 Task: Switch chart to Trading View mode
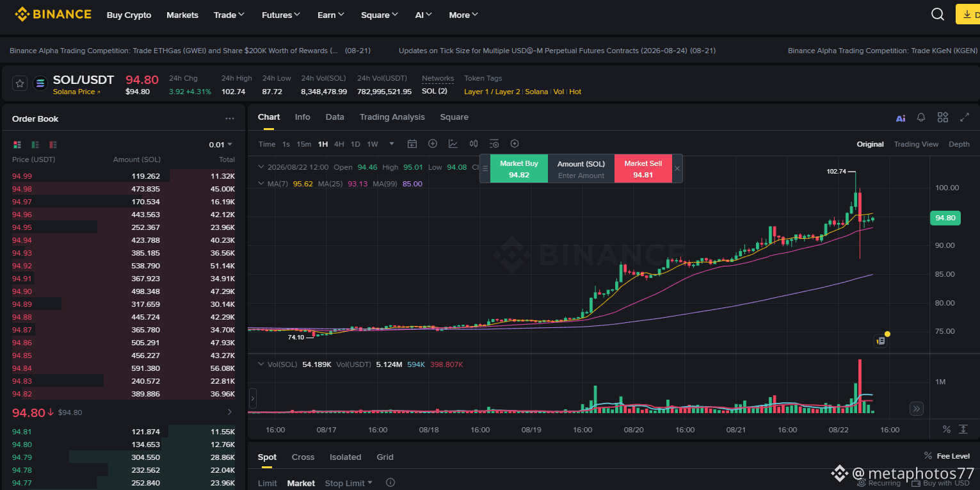pyautogui.click(x=916, y=144)
